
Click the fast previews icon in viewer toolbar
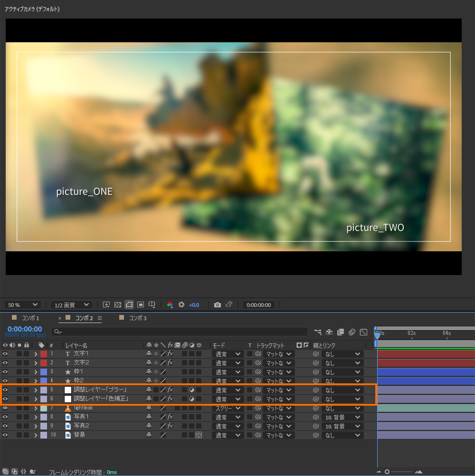[106, 305]
